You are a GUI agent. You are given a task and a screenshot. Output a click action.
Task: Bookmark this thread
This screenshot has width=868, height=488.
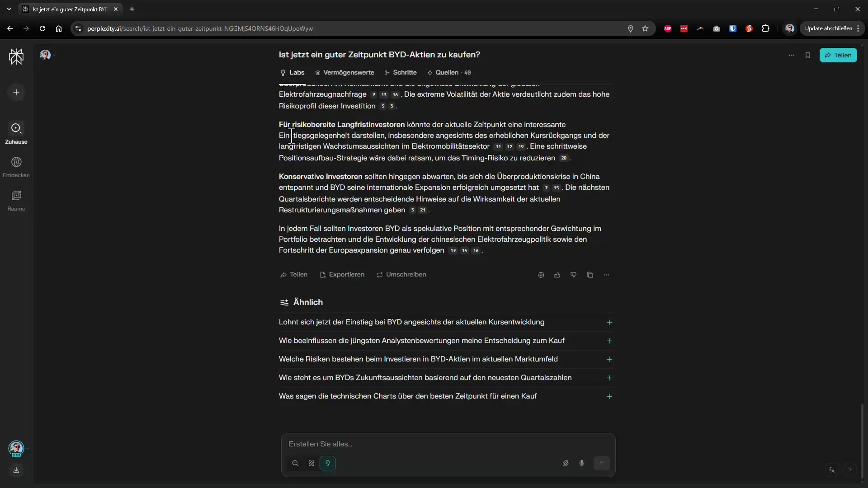coord(808,55)
